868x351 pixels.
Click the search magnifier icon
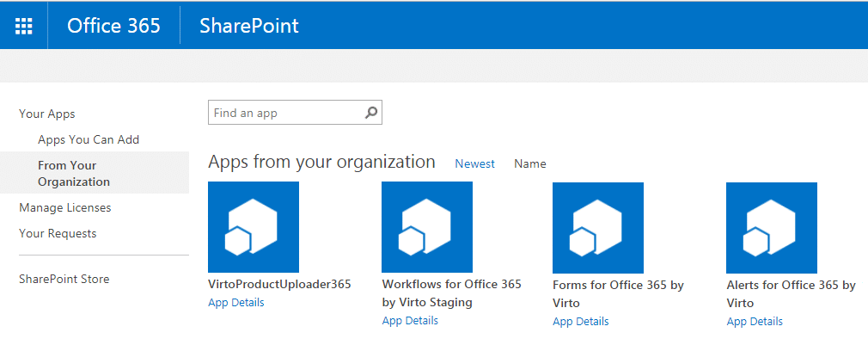tap(371, 113)
